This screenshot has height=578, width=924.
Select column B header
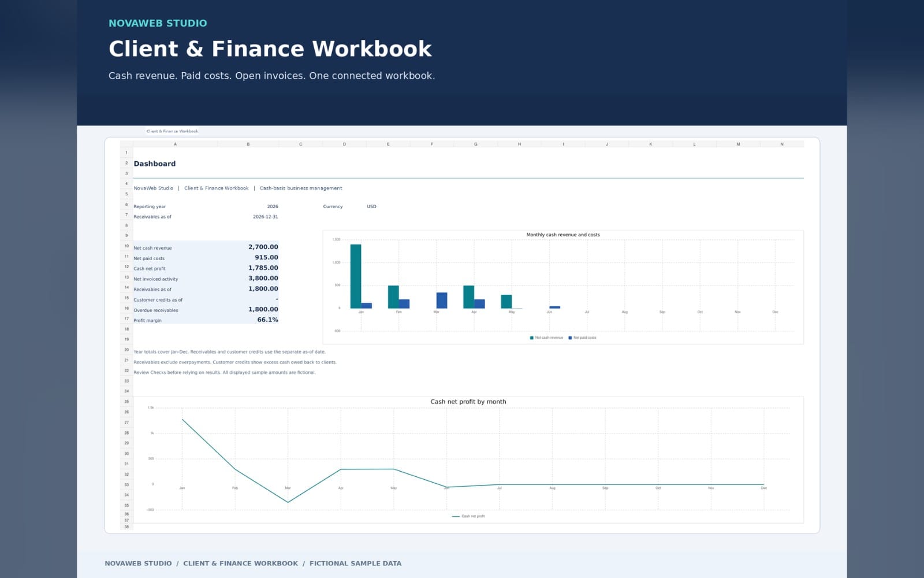248,144
